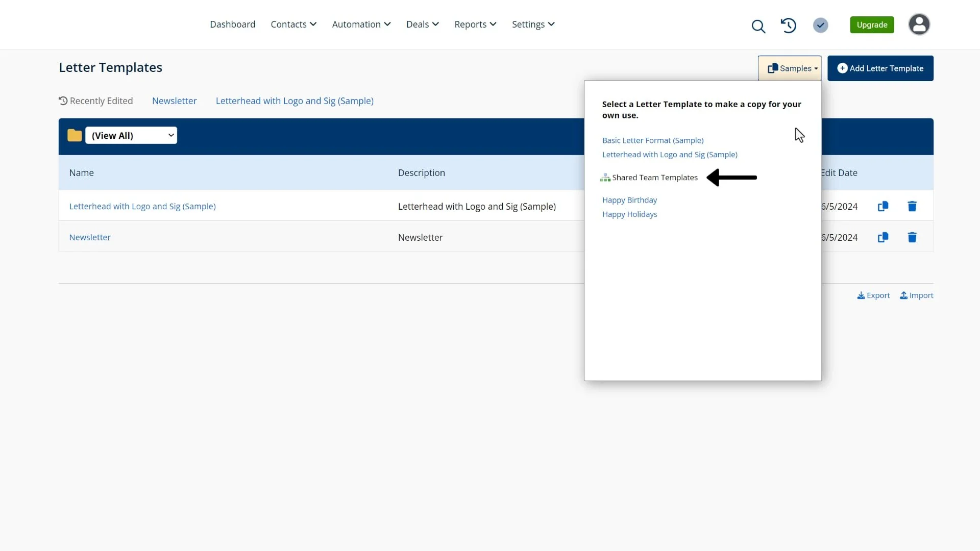Expand the Settings menu
The height and width of the screenshot is (551, 980).
[x=533, y=24]
